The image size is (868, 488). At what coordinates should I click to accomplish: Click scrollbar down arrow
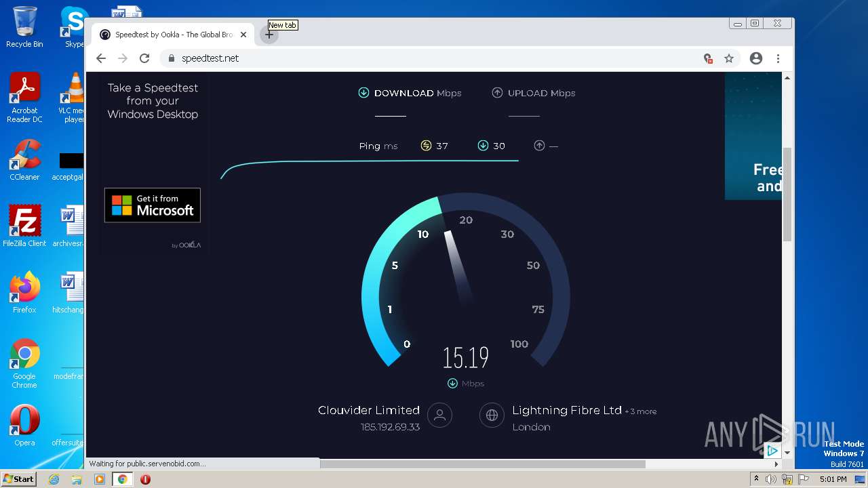(x=787, y=452)
